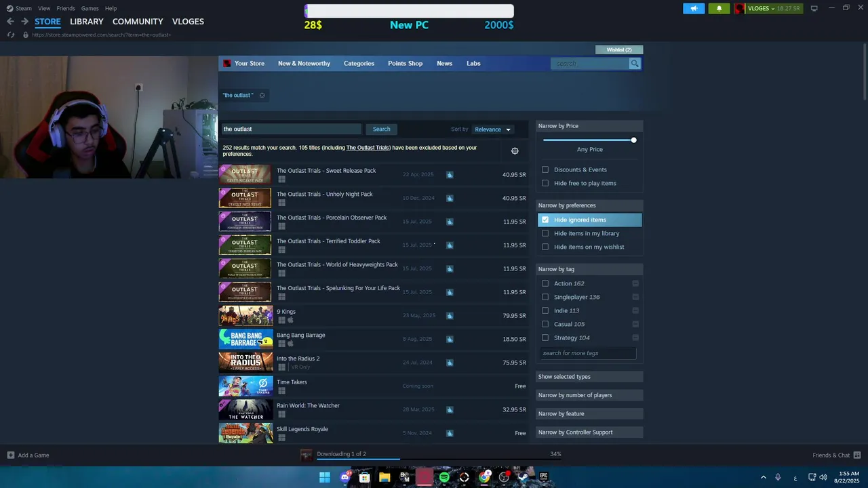
Task: Open the Categories store menu
Action: pos(359,64)
